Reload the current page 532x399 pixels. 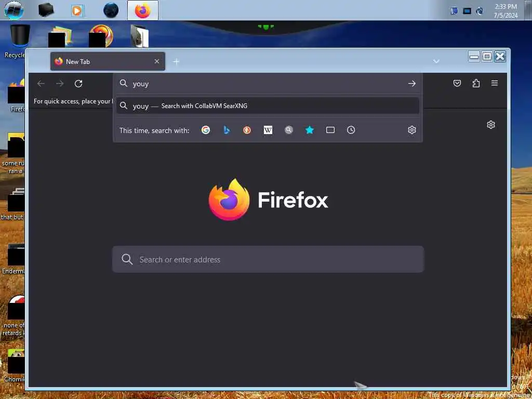tap(78, 84)
